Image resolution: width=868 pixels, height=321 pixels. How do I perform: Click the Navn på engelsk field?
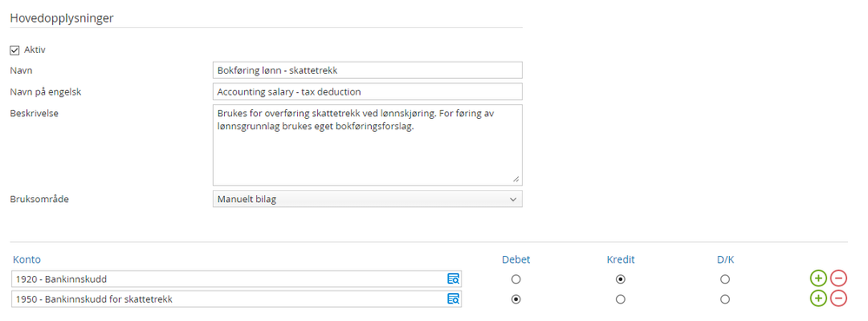(x=368, y=92)
